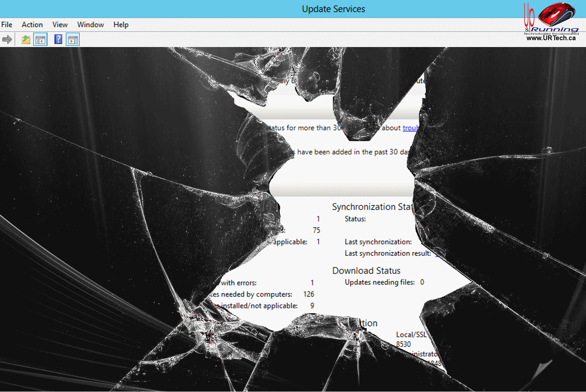Follow the blue troubleshooting link
Screen dimensions: 586x392
click(x=411, y=128)
